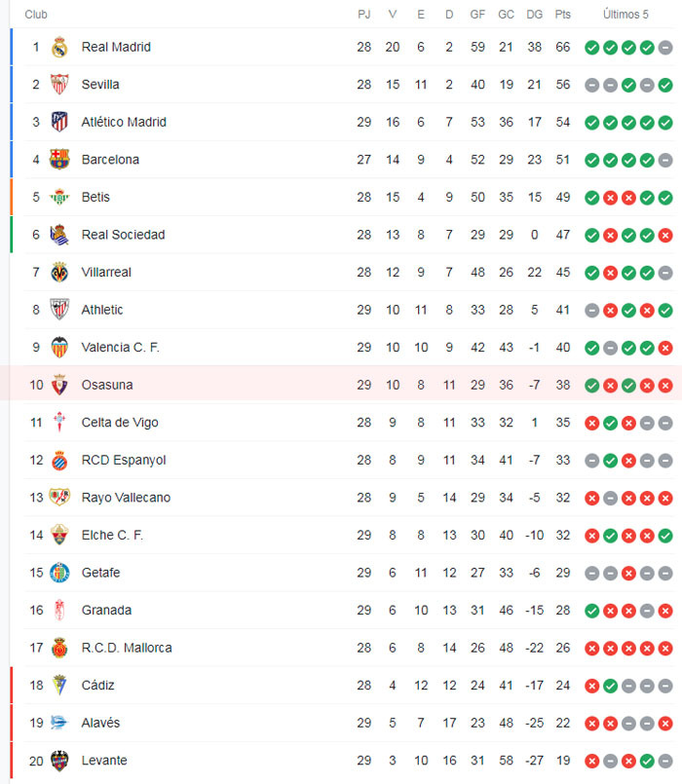Click Alavés's first red loss indicator

point(591,723)
